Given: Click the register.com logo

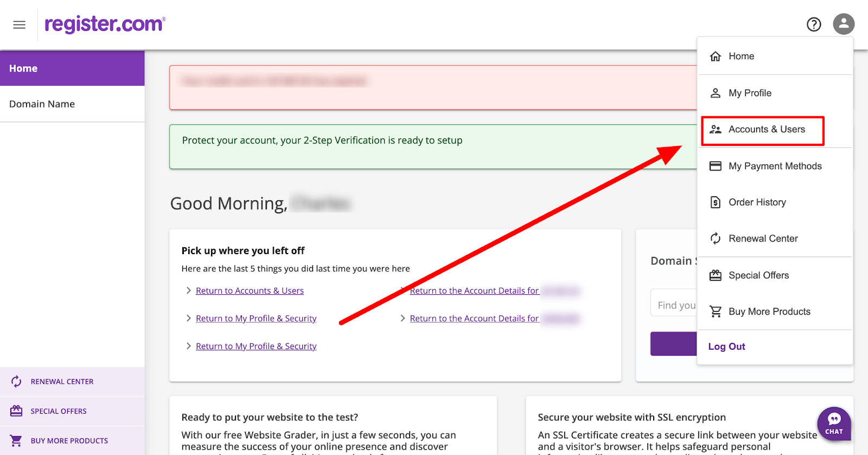Looking at the screenshot, I should tap(105, 24).
